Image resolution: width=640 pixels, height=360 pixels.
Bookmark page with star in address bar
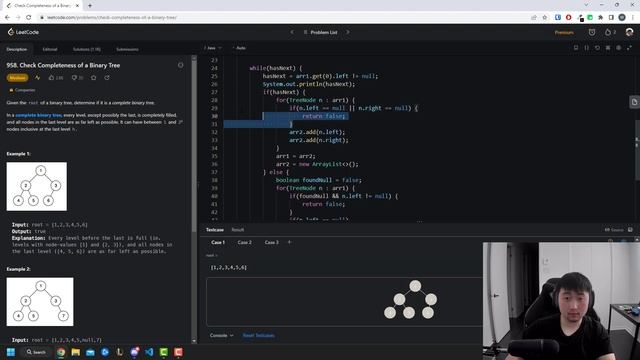pyautogui.click(x=544, y=17)
